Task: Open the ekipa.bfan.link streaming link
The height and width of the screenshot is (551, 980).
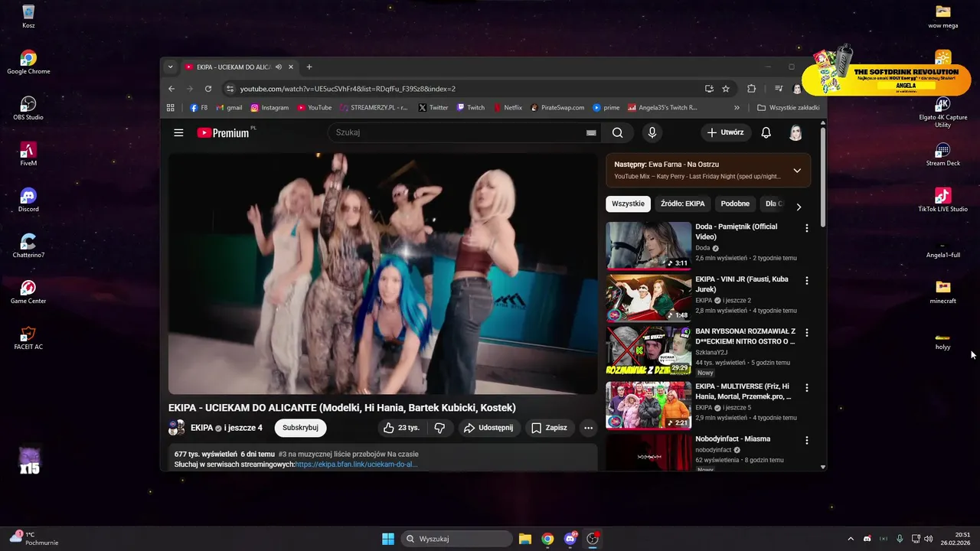Action: click(x=356, y=465)
